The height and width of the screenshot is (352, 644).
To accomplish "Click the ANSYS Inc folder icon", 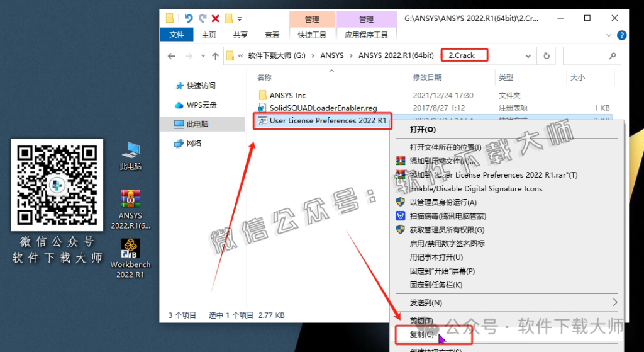I will 263,96.
